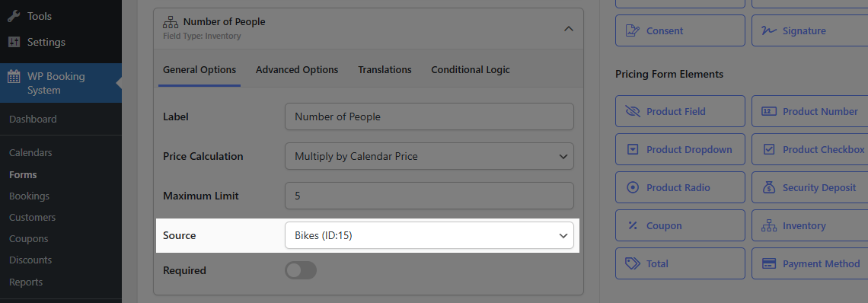Click the Payment Method card icon
The height and width of the screenshot is (303, 868).
(x=769, y=263)
